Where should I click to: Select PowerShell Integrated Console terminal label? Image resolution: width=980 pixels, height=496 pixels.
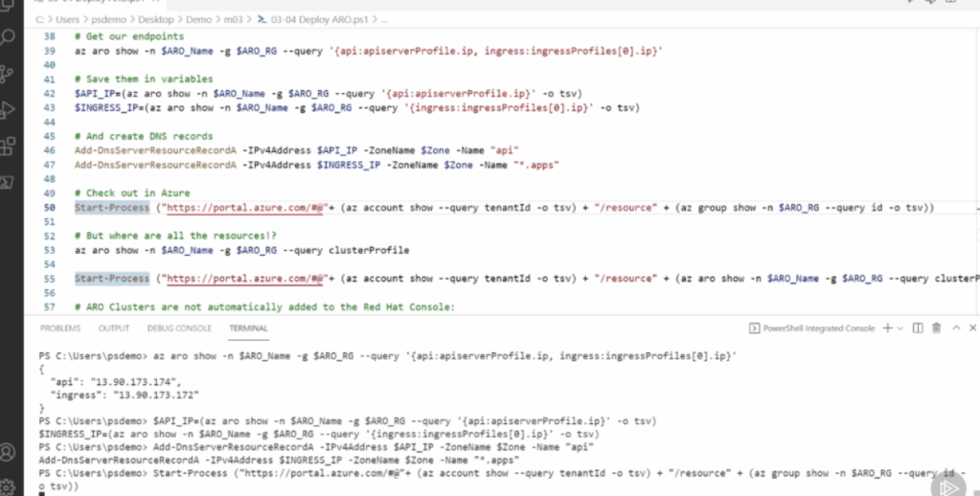point(811,328)
